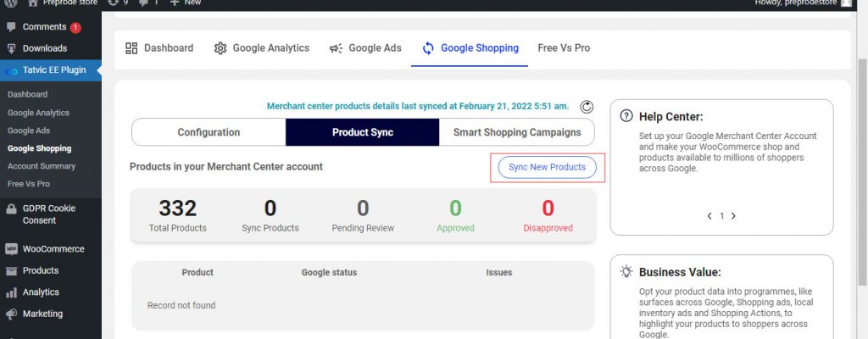Open Account Summary submenu link
Viewport: 868px width, 339px height.
42,166
